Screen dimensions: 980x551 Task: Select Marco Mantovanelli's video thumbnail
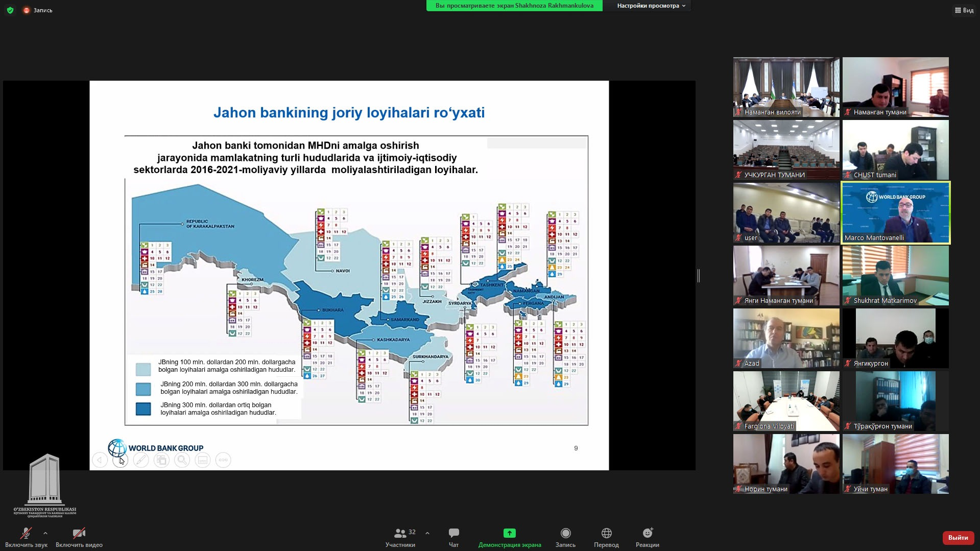pos(896,212)
